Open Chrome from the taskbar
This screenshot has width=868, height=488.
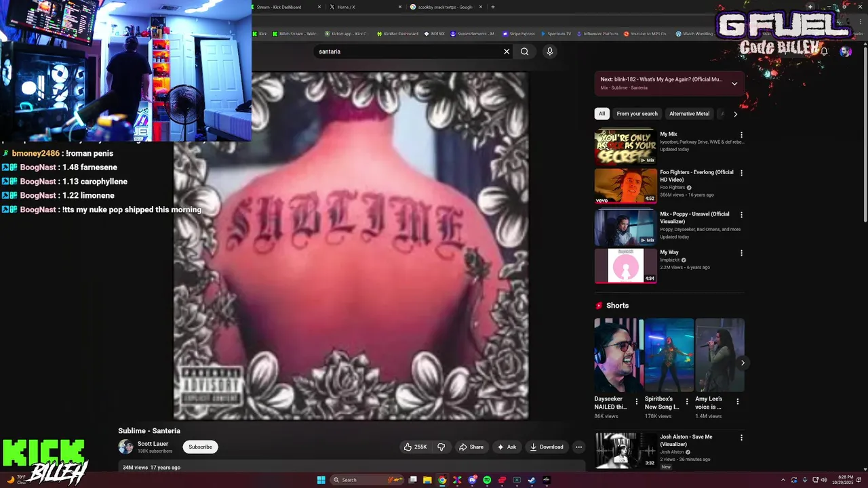tap(442, 480)
